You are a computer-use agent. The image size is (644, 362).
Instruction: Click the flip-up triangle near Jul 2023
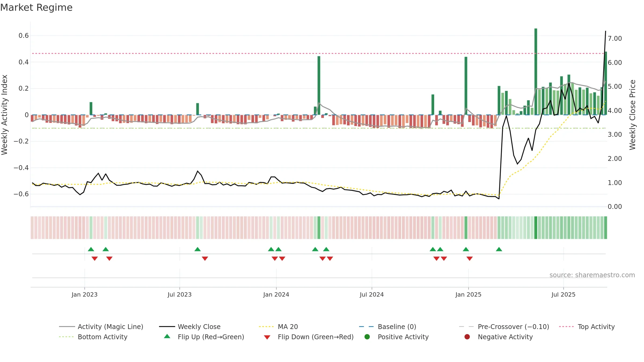point(197,249)
